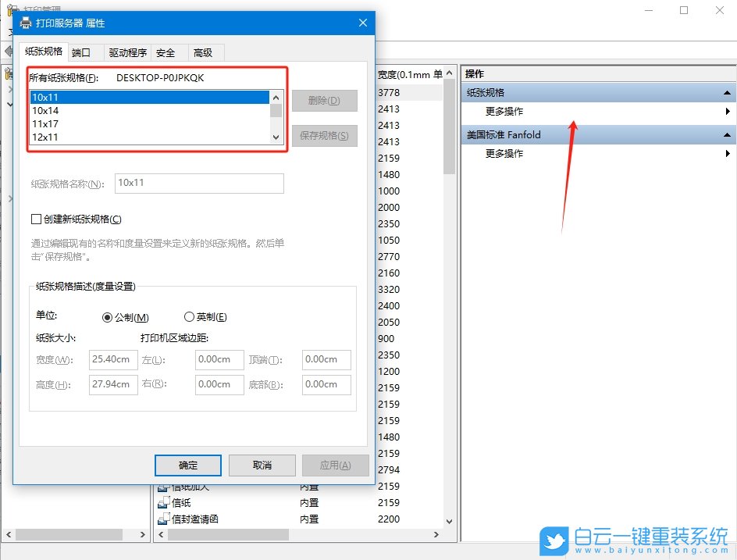
Task: Click the 应用(A) button
Action: click(335, 465)
